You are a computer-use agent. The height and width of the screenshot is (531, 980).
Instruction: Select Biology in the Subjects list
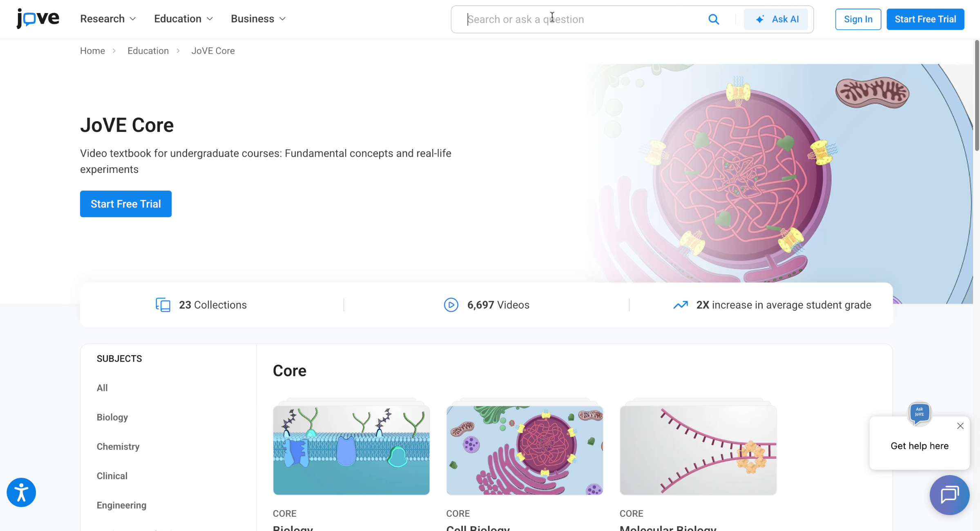(x=112, y=417)
